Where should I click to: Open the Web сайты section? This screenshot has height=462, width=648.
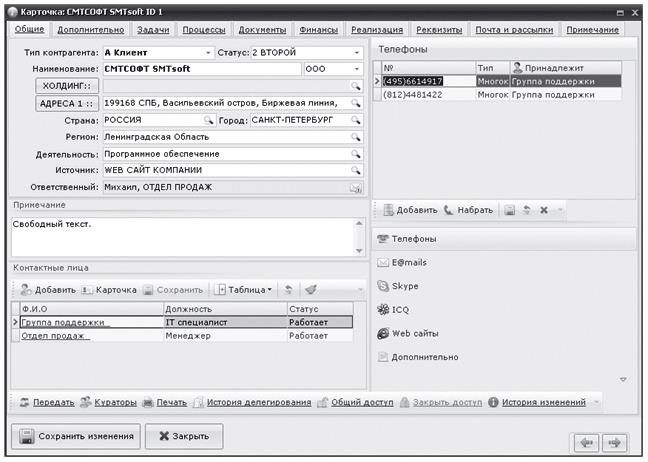[414, 333]
